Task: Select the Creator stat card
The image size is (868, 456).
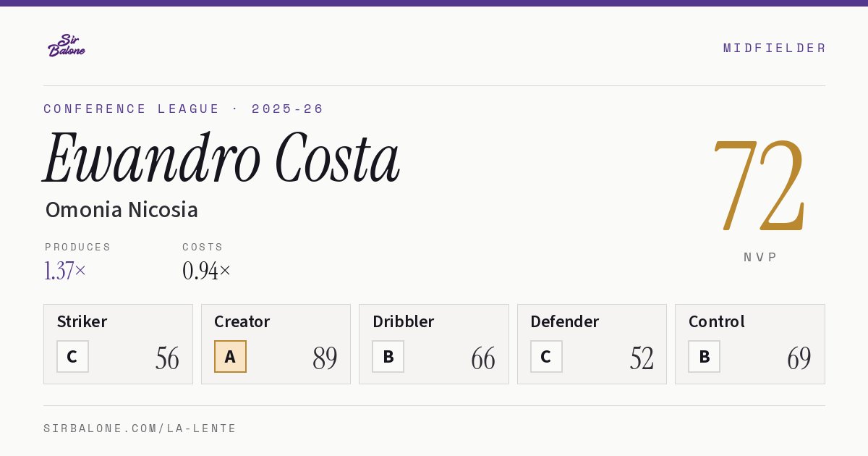Action: pyautogui.click(x=276, y=344)
